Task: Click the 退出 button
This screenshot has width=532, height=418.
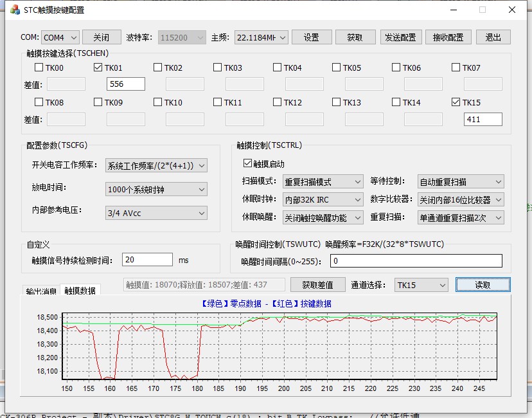Action: (493, 37)
